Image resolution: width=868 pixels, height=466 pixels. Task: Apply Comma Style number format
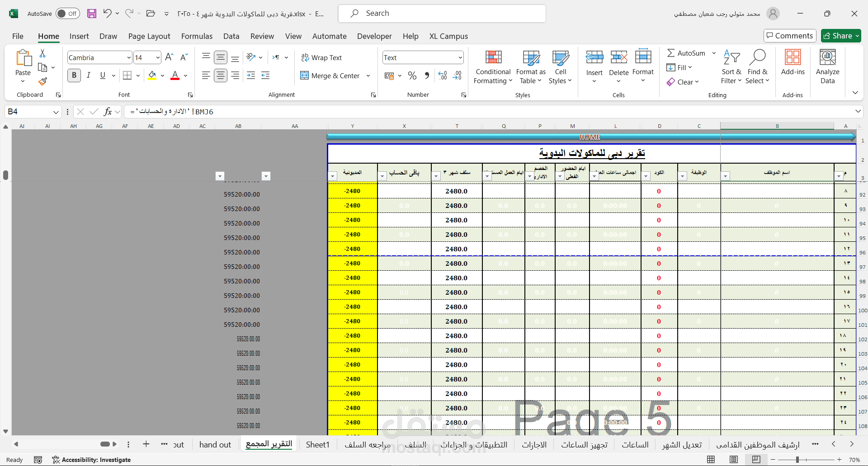point(427,75)
